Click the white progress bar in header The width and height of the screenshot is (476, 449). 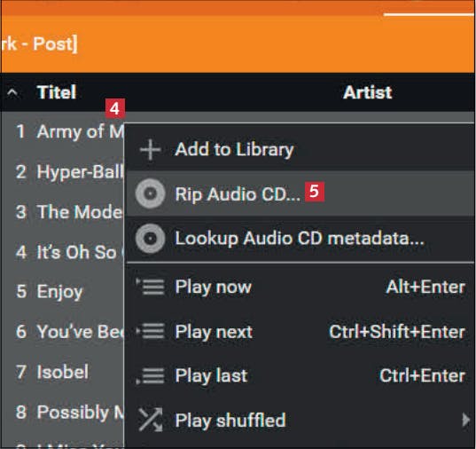click(429, 14)
